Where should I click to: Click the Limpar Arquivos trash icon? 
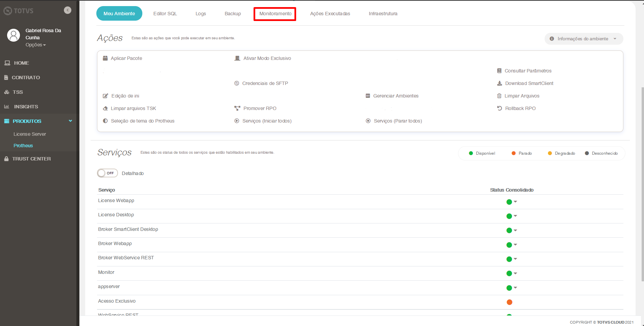tap(499, 96)
